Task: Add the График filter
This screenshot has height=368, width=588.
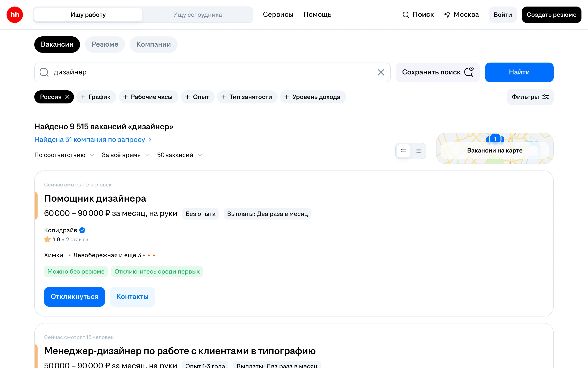Action: point(96,97)
